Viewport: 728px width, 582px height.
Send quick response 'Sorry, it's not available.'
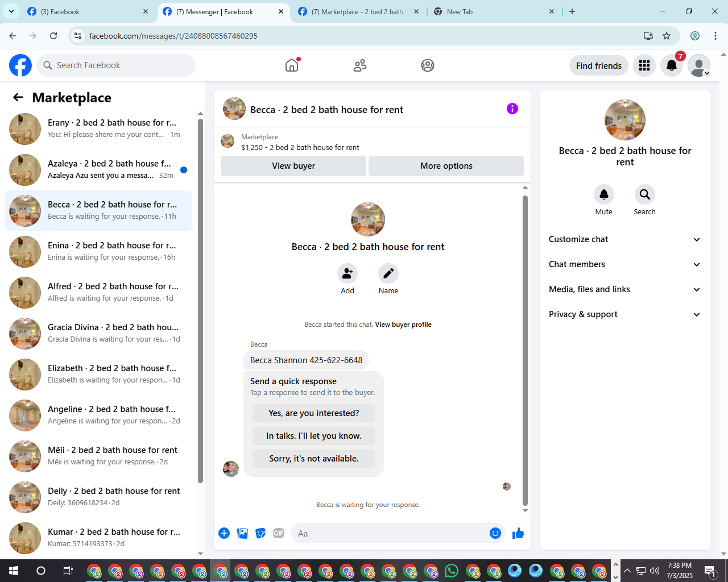(314, 459)
